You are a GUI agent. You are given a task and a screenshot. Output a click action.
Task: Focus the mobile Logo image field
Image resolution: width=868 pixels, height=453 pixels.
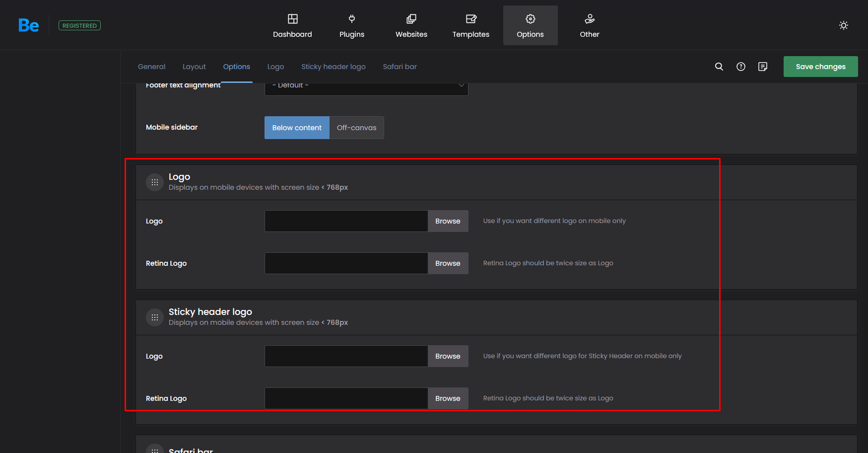346,221
